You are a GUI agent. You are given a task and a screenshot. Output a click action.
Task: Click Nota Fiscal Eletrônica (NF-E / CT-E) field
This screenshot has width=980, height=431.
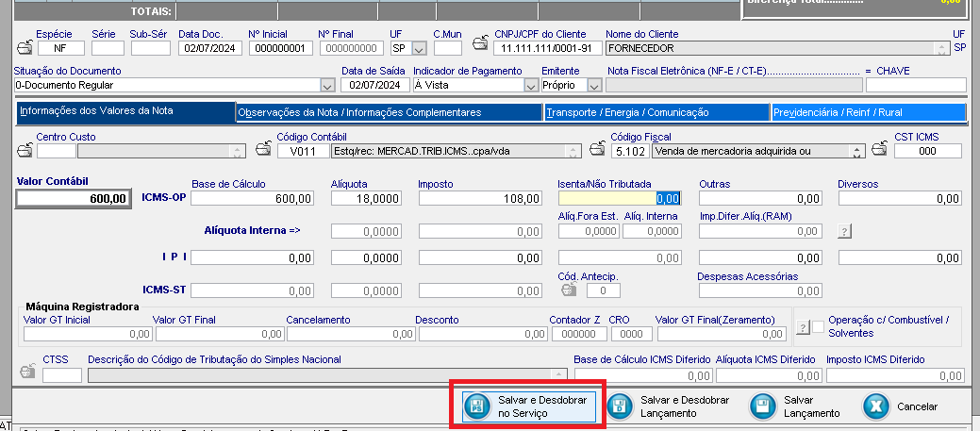(x=734, y=85)
